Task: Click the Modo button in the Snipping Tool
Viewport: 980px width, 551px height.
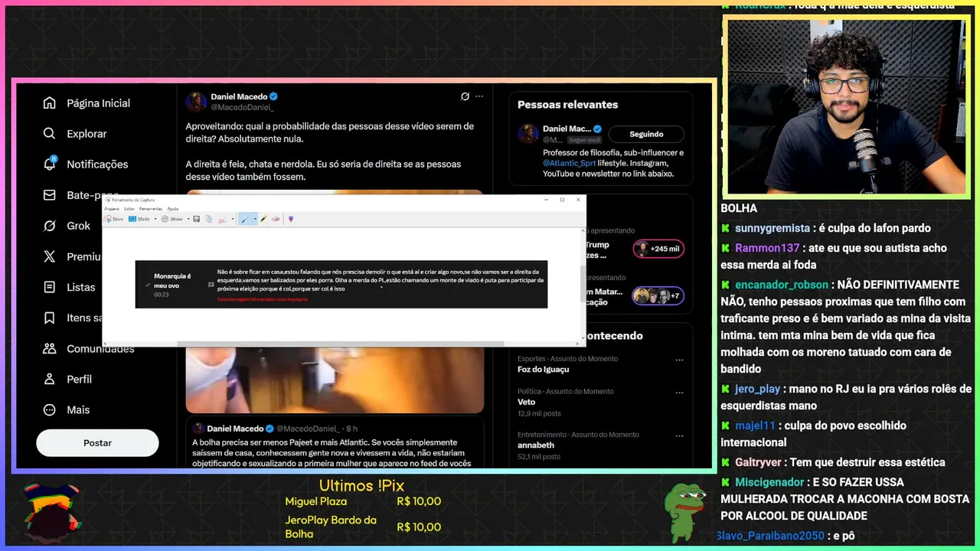Action: tap(139, 219)
